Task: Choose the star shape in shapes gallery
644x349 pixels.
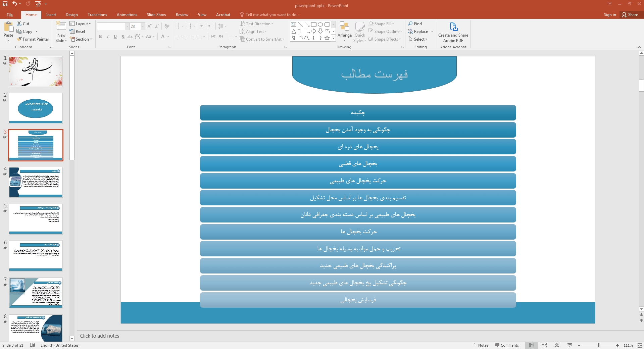Action: coord(327,38)
